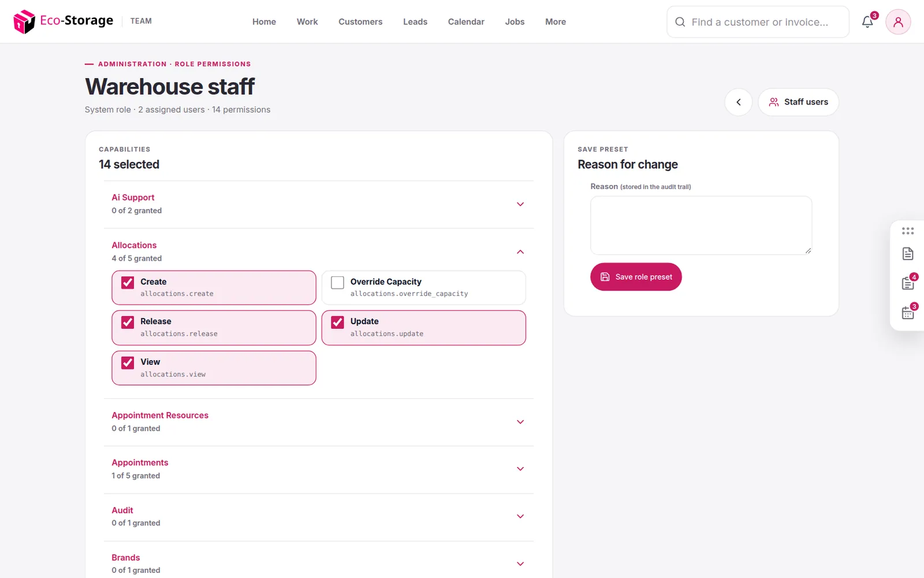Click the Save role preset button
Viewport: 924px width, 578px height.
click(x=636, y=277)
